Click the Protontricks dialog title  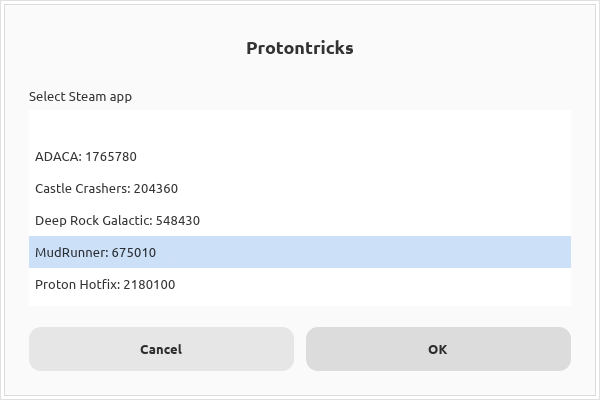[300, 48]
